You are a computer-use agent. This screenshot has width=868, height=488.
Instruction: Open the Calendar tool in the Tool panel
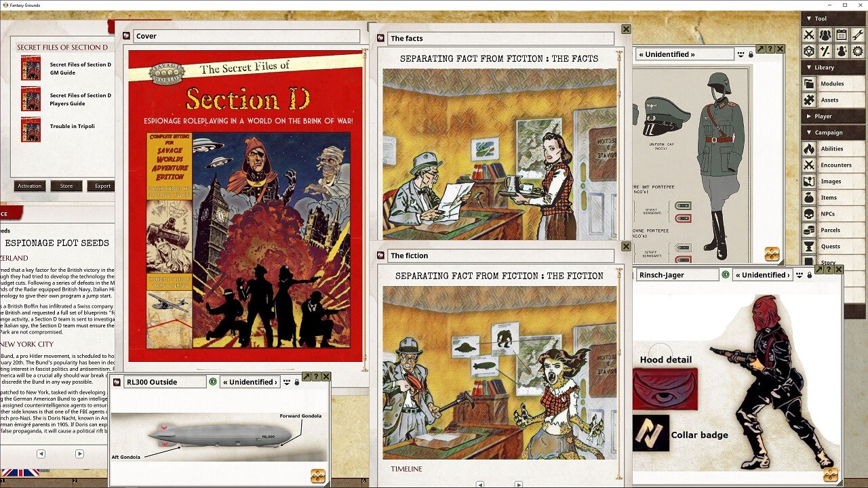click(841, 34)
